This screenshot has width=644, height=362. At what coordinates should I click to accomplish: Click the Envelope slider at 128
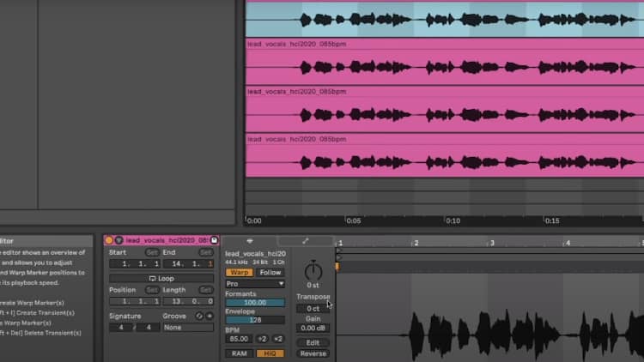tap(255, 320)
